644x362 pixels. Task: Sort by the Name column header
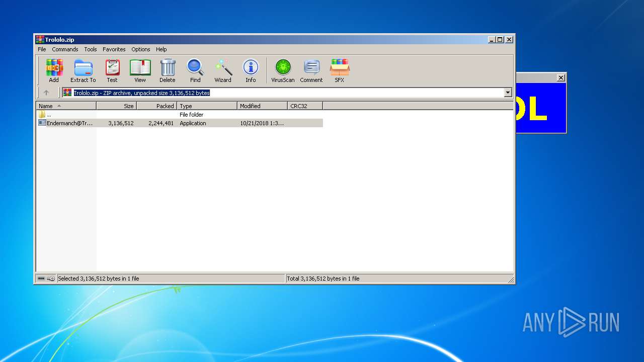[66, 106]
